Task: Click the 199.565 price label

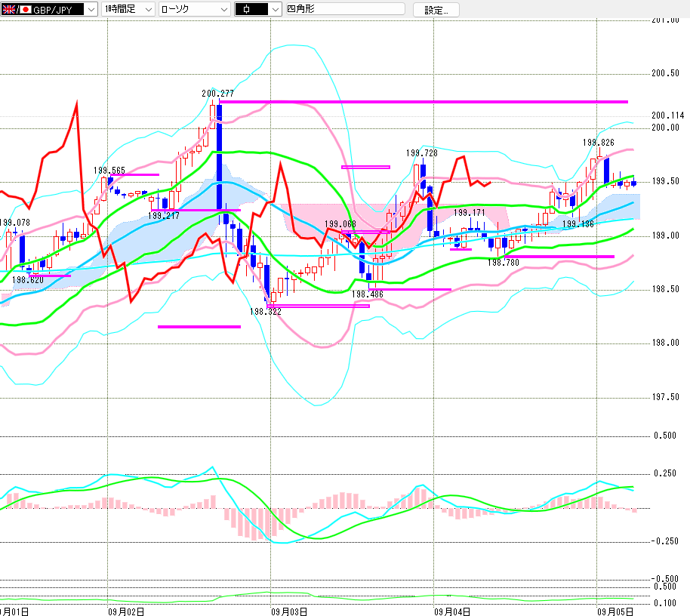Action: pyautogui.click(x=109, y=171)
